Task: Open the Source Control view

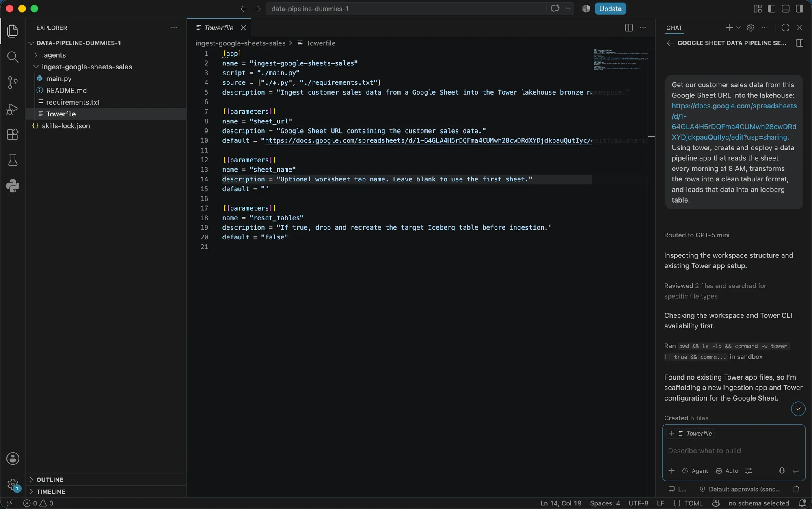Action: coord(13,83)
